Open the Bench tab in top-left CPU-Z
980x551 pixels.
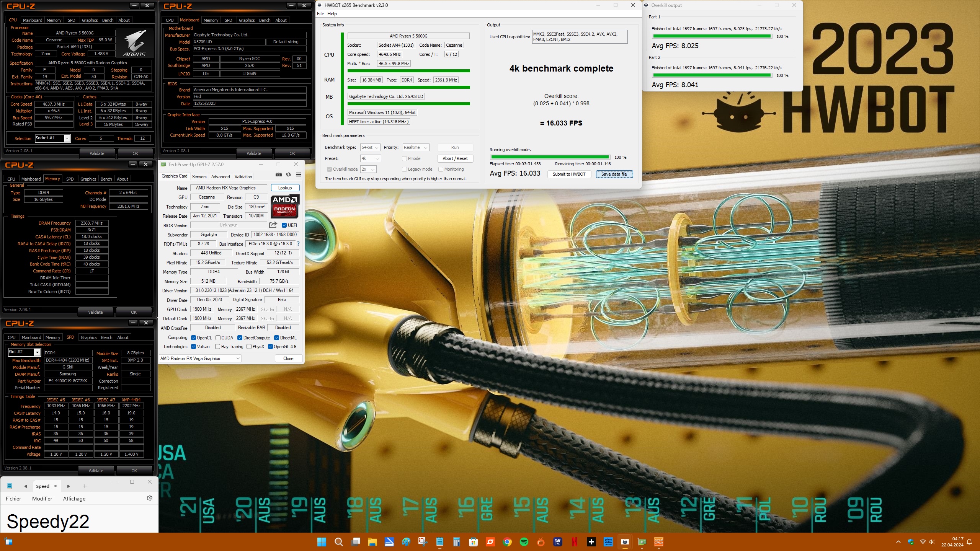pyautogui.click(x=108, y=20)
